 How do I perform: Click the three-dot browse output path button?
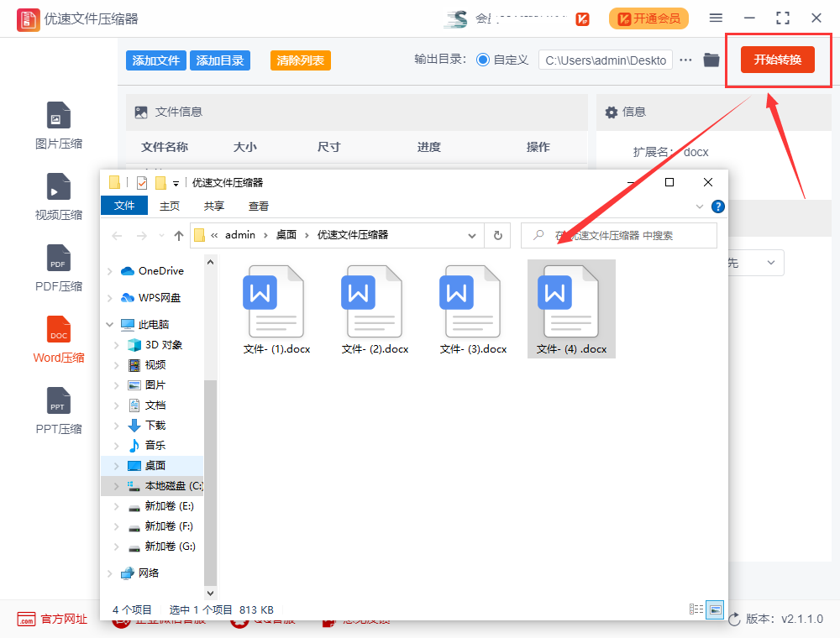[x=685, y=60]
